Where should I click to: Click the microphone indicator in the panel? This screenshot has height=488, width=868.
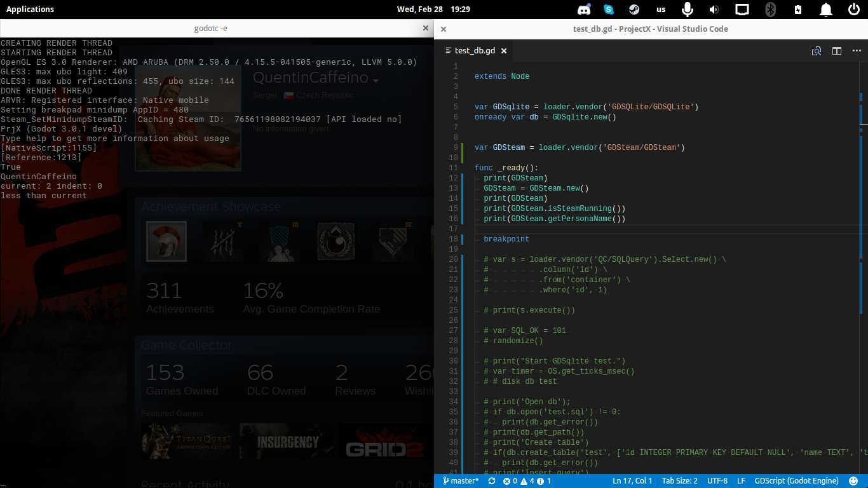pos(687,10)
